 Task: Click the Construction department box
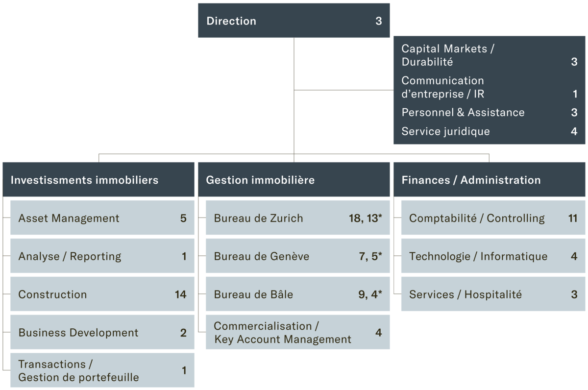102,294
